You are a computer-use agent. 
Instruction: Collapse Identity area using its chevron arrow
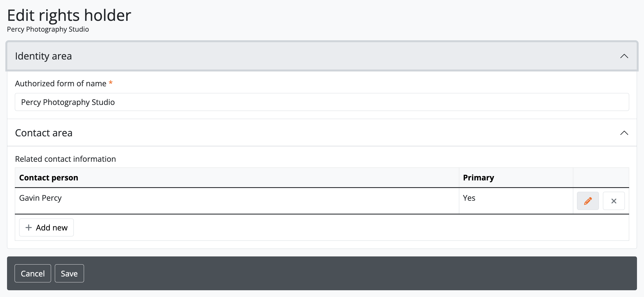tap(624, 56)
